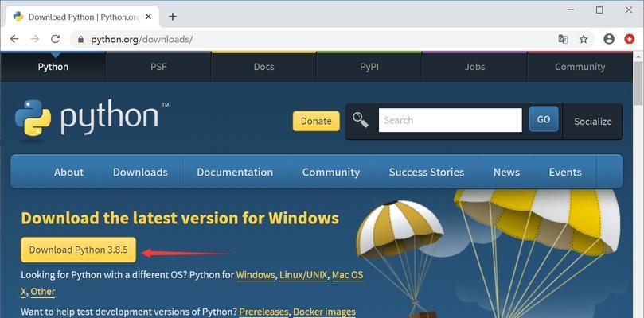Click 'Download the latest version for Windows' heading

[x=180, y=218]
